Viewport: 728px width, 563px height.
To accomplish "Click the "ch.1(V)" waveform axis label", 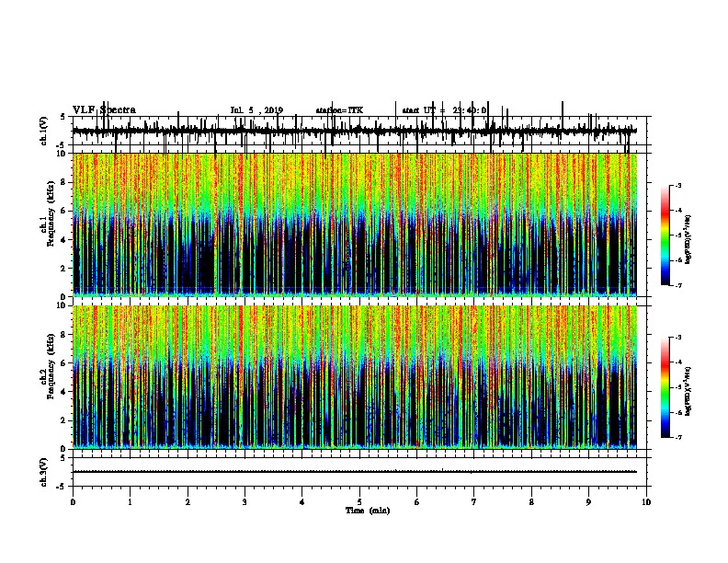I will click(44, 131).
